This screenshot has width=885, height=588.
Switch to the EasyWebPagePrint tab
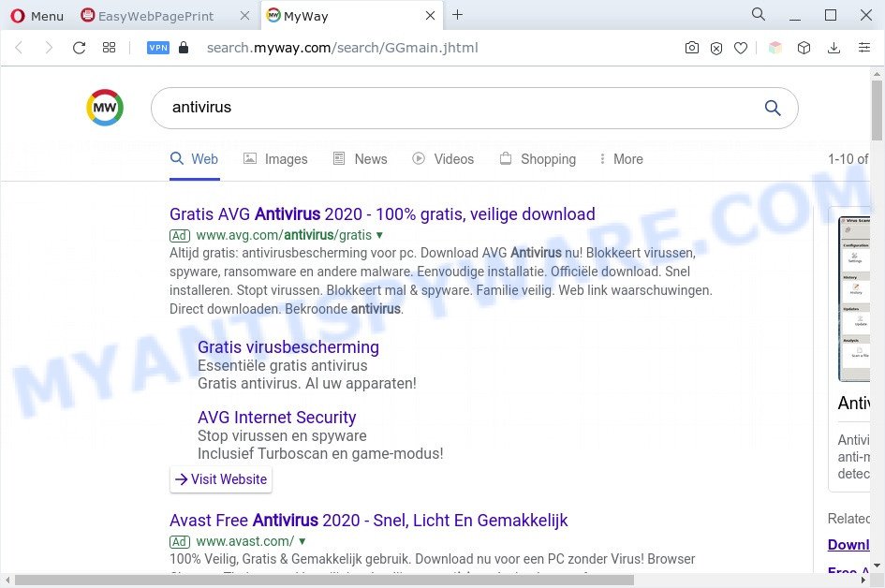point(155,16)
